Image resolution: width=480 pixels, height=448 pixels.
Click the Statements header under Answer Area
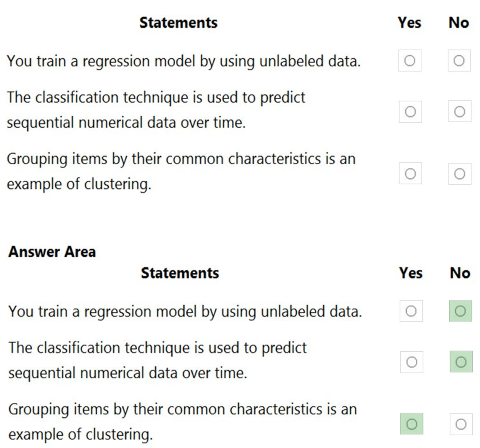coord(180,273)
